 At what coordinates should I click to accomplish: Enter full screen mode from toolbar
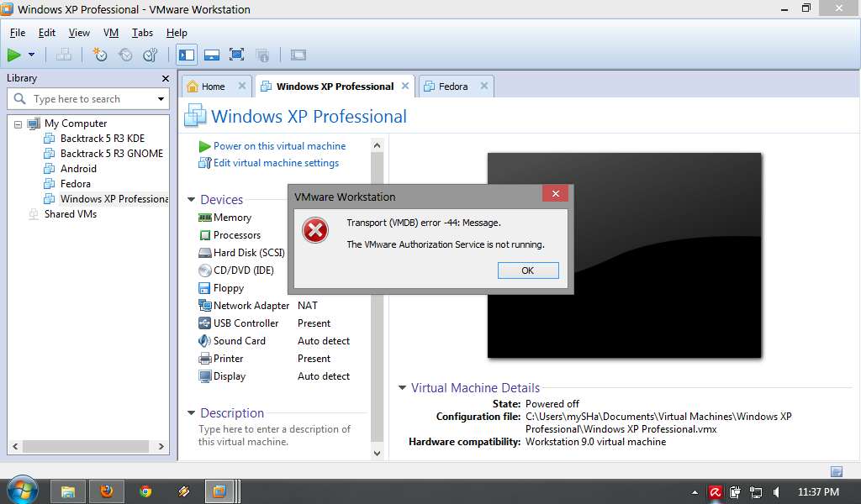click(x=236, y=55)
